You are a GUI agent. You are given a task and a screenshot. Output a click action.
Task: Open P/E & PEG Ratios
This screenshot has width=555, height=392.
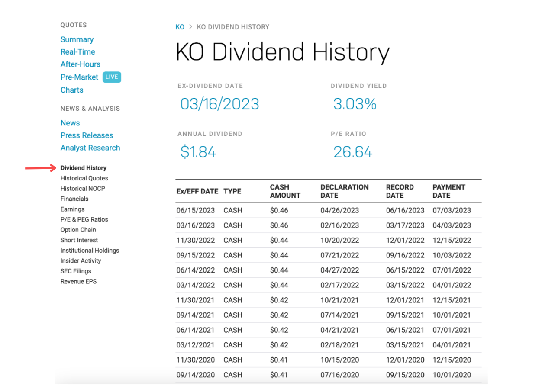tap(84, 219)
